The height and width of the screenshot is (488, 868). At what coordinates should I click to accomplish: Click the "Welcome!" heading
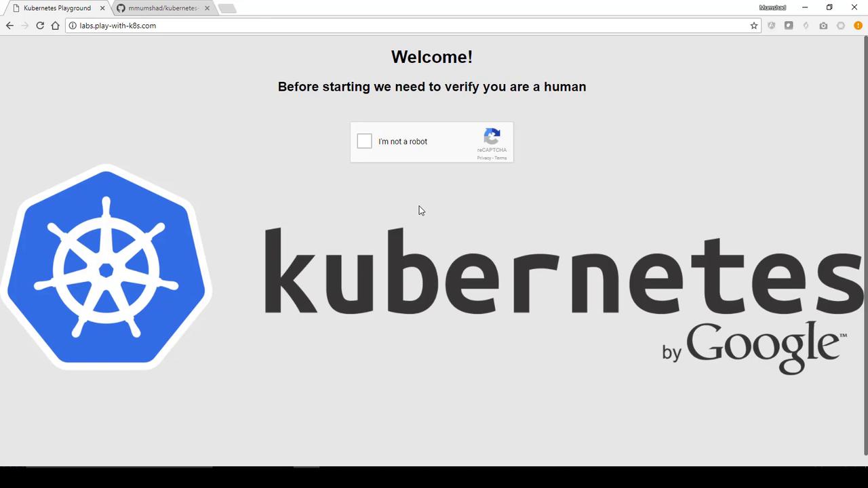(432, 57)
